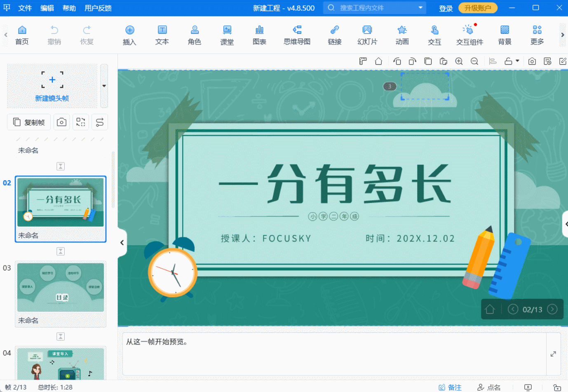Open the lock options dropdown arrow
Viewport: 568px width, 392px height.
(517, 61)
